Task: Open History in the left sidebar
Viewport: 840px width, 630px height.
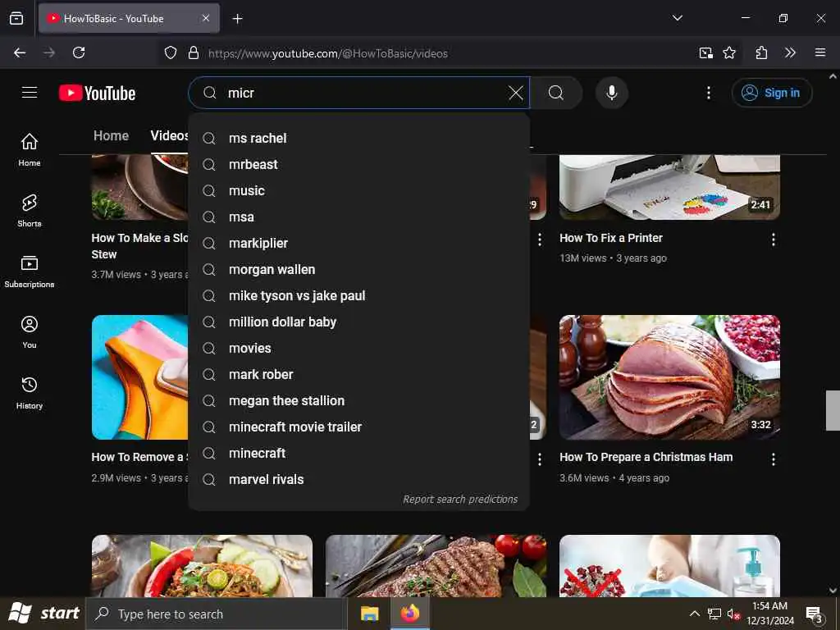Action: pyautogui.click(x=30, y=393)
